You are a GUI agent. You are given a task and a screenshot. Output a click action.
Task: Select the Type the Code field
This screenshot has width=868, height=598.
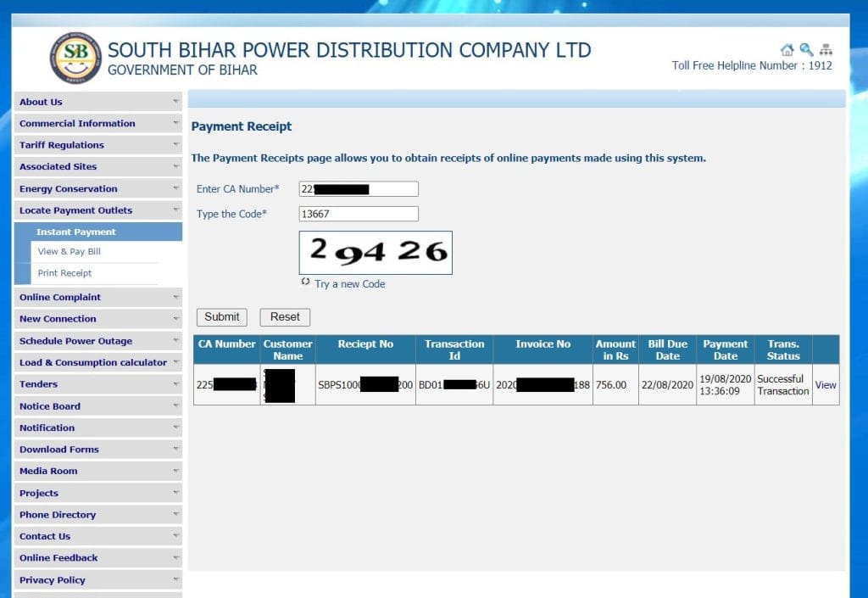click(358, 214)
